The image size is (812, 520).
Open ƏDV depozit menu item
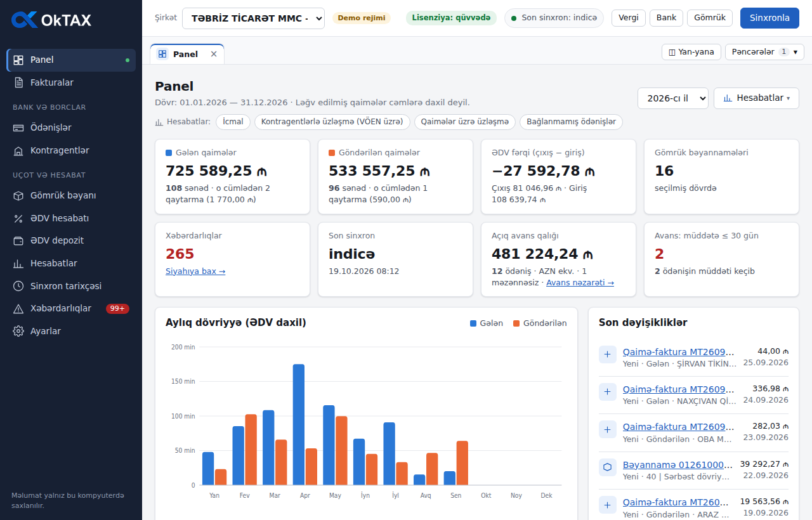click(71, 240)
